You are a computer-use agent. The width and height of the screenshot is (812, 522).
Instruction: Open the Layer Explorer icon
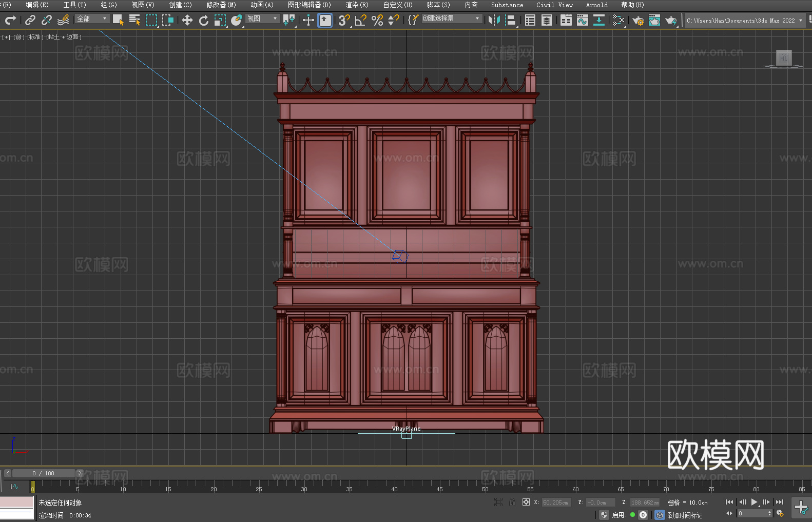(x=547, y=20)
